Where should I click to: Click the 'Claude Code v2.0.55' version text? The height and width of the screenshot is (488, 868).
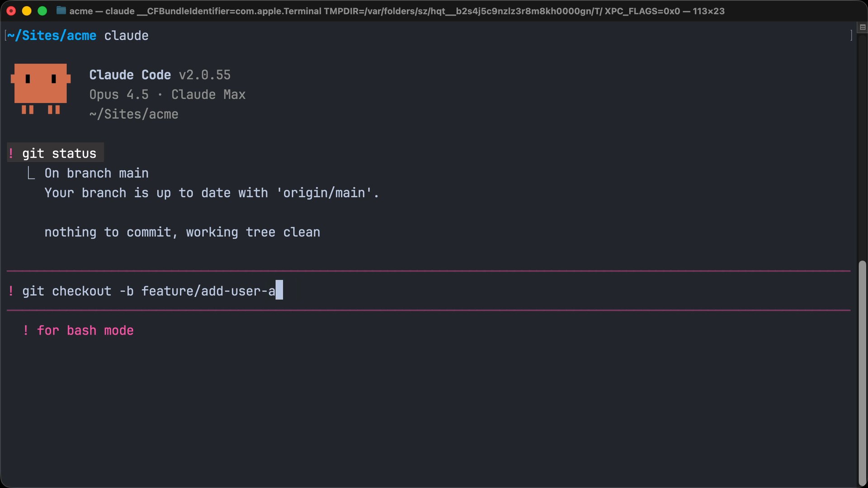point(160,75)
